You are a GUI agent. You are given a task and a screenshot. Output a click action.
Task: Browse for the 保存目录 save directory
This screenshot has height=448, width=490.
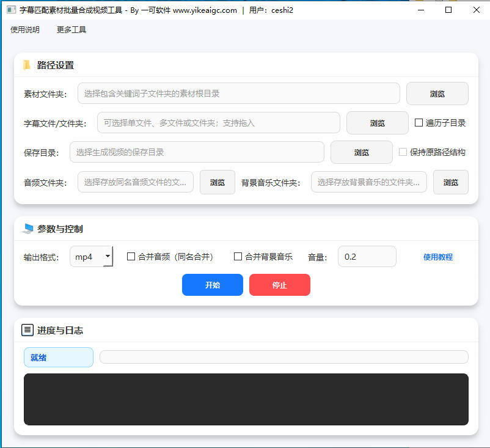point(361,152)
